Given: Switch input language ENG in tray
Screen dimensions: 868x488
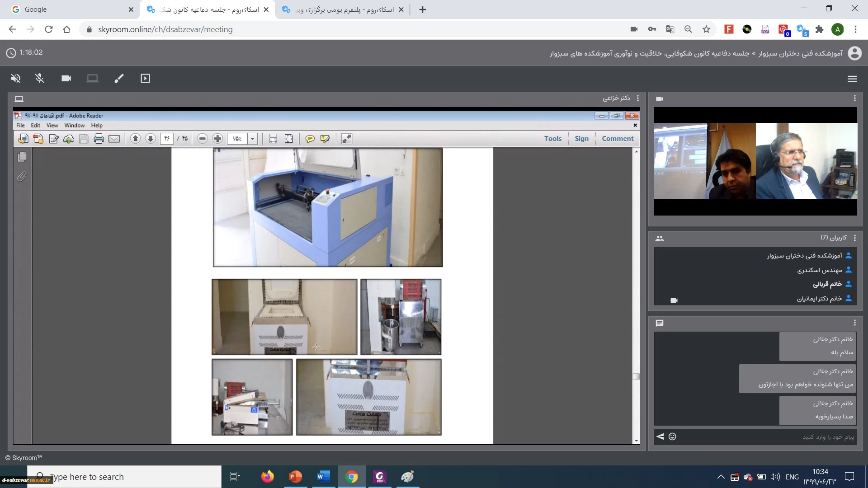Looking at the screenshot, I should pyautogui.click(x=792, y=477).
